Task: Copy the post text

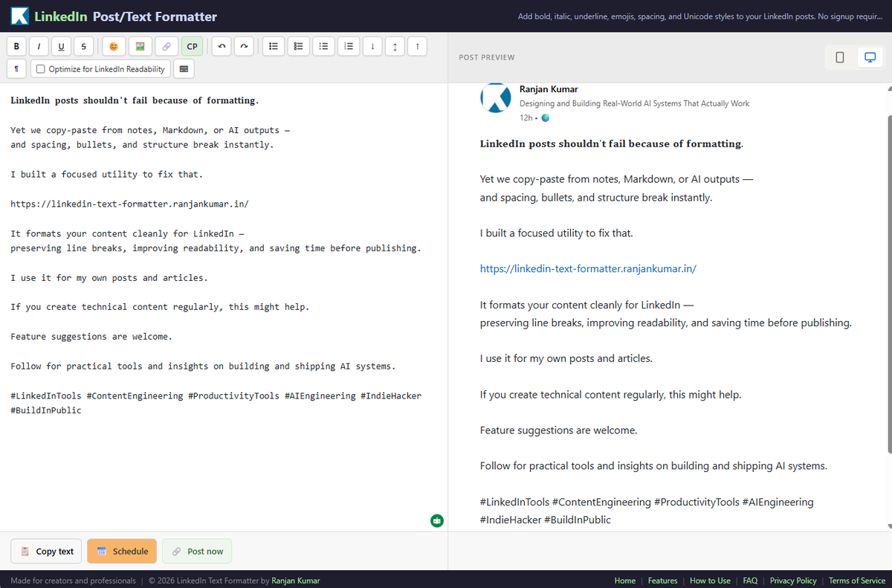Action: click(x=47, y=551)
